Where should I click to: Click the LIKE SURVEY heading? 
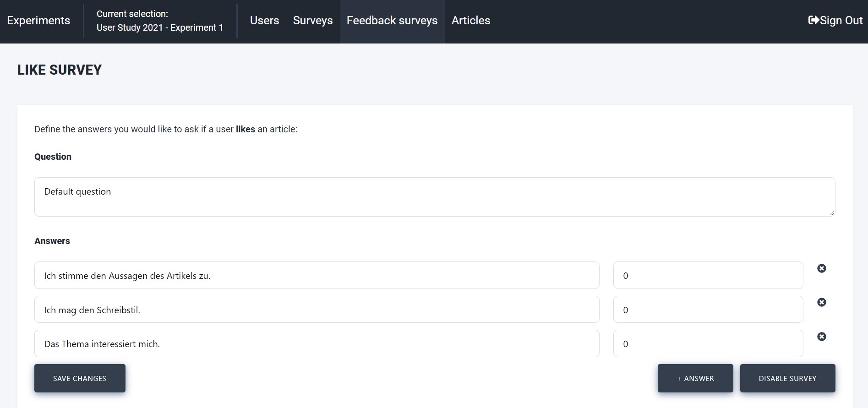pyautogui.click(x=60, y=70)
